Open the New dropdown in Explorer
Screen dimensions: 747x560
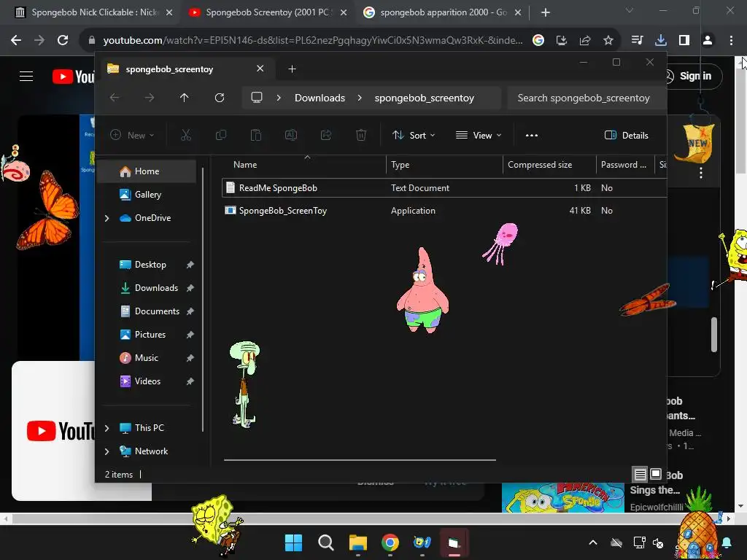point(133,135)
